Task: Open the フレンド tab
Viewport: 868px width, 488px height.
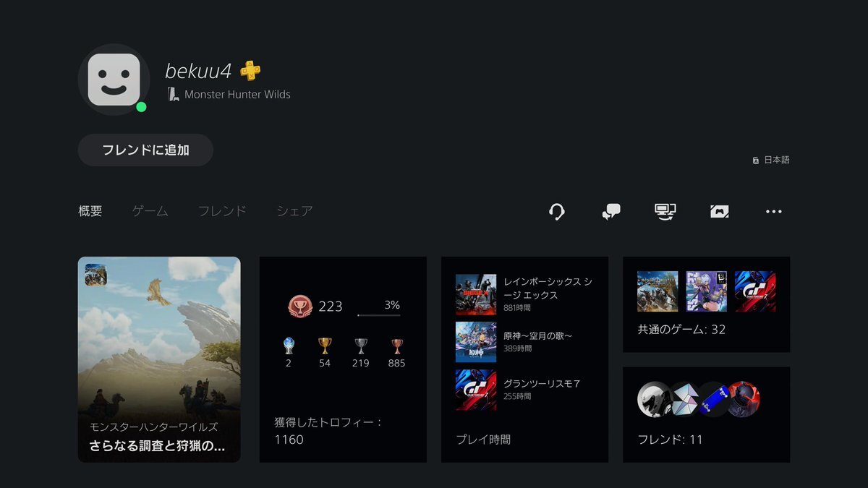Action: (x=222, y=211)
